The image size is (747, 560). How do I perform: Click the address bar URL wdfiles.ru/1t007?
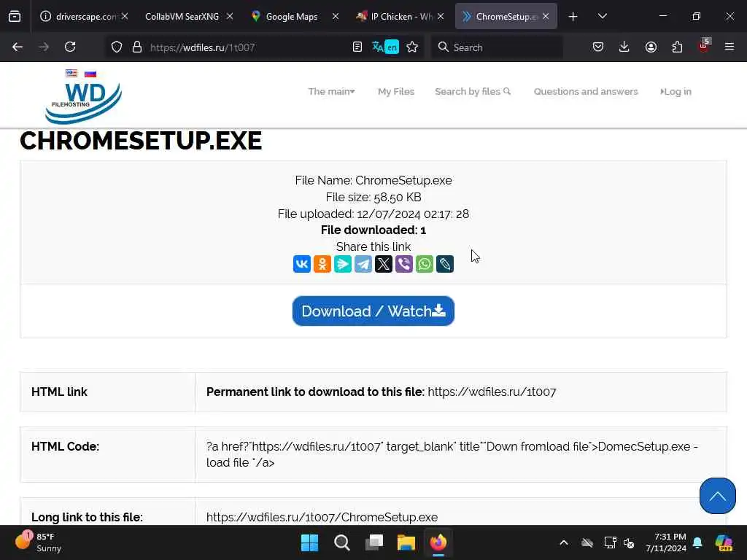[203, 47]
